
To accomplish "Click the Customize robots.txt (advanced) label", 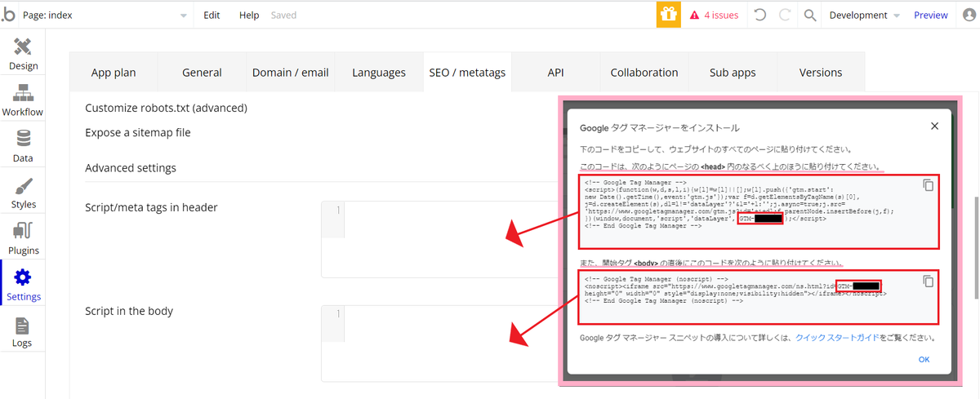I will pos(166,107).
